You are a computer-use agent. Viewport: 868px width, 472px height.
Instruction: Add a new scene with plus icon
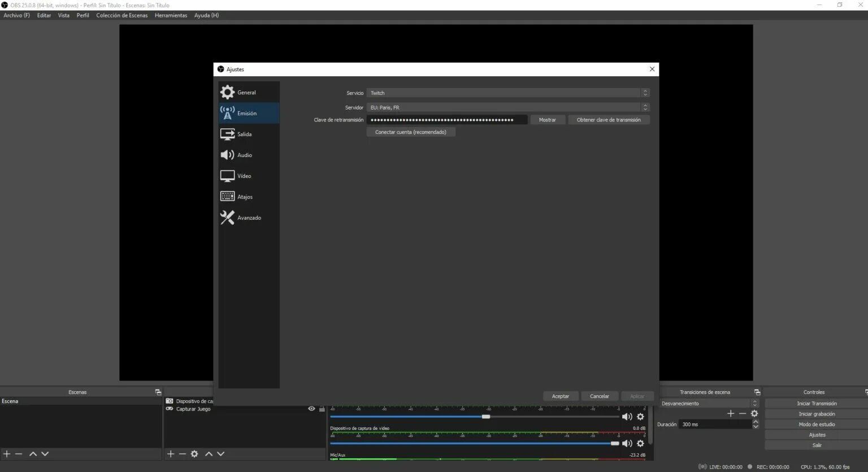point(7,454)
